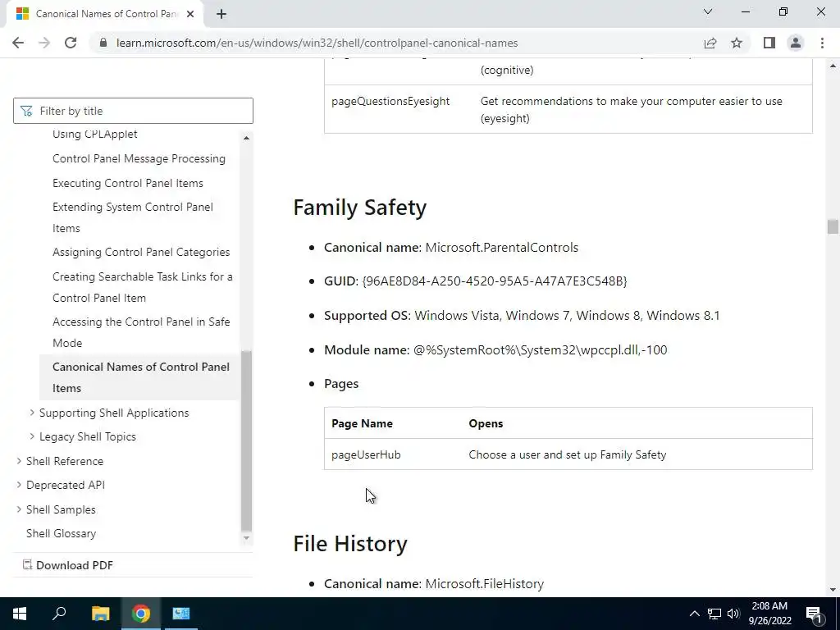Image resolution: width=840 pixels, height=630 pixels.
Task: Click the pageUserHub table cell
Action: pyautogui.click(x=366, y=454)
